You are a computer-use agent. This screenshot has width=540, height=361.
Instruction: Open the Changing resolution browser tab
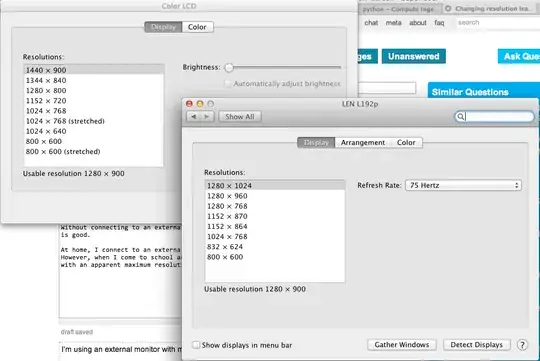[x=491, y=9]
